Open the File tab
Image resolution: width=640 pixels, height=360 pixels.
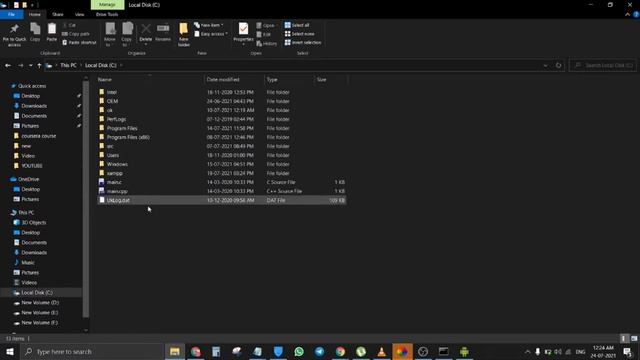[x=11, y=14]
